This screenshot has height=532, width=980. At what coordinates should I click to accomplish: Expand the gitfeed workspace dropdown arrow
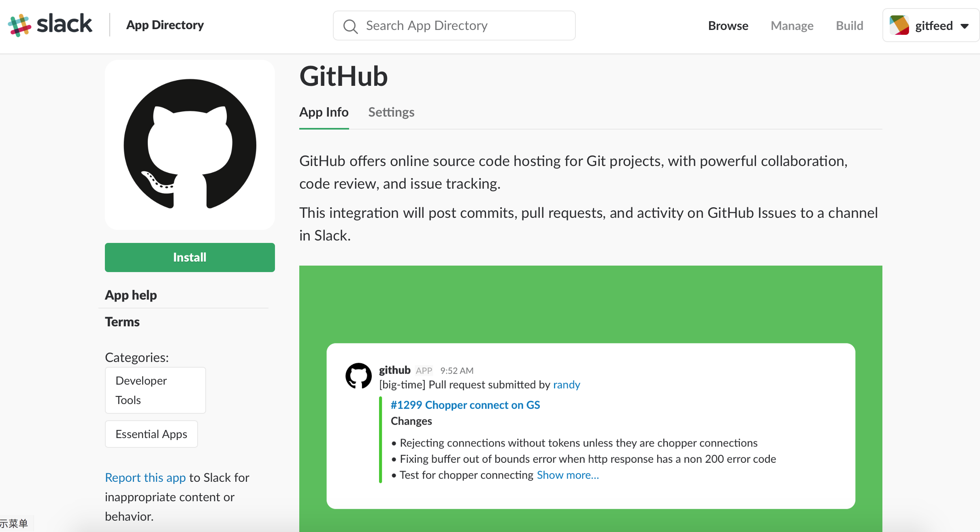[x=965, y=26]
